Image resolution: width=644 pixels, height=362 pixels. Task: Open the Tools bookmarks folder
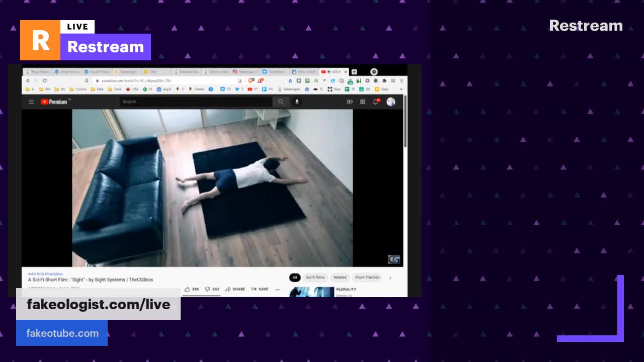click(115, 89)
